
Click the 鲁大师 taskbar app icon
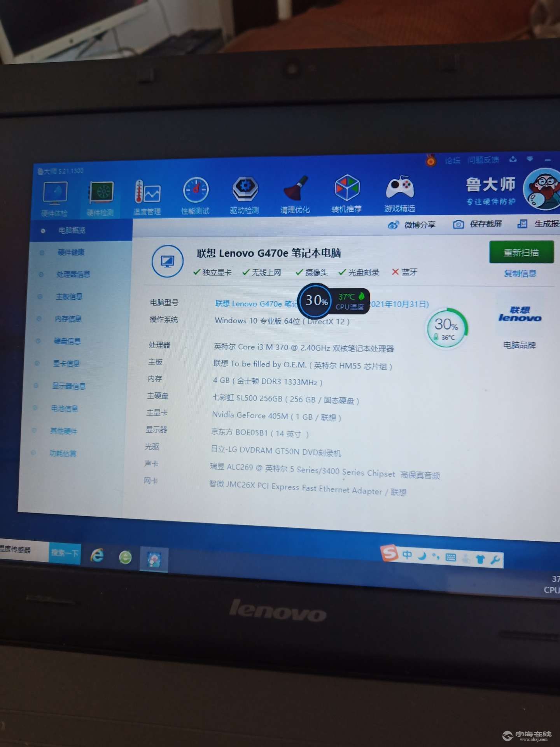tap(154, 560)
